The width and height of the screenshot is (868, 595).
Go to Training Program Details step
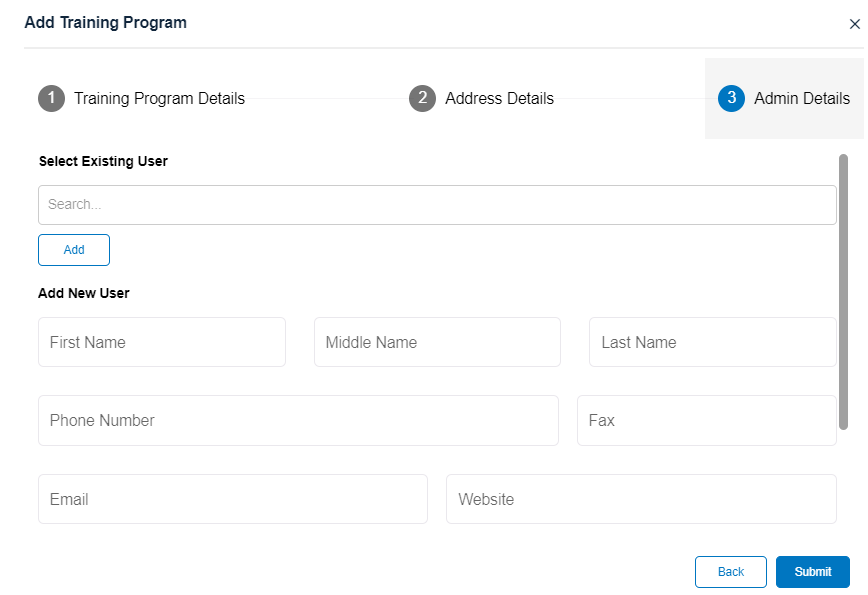click(159, 98)
